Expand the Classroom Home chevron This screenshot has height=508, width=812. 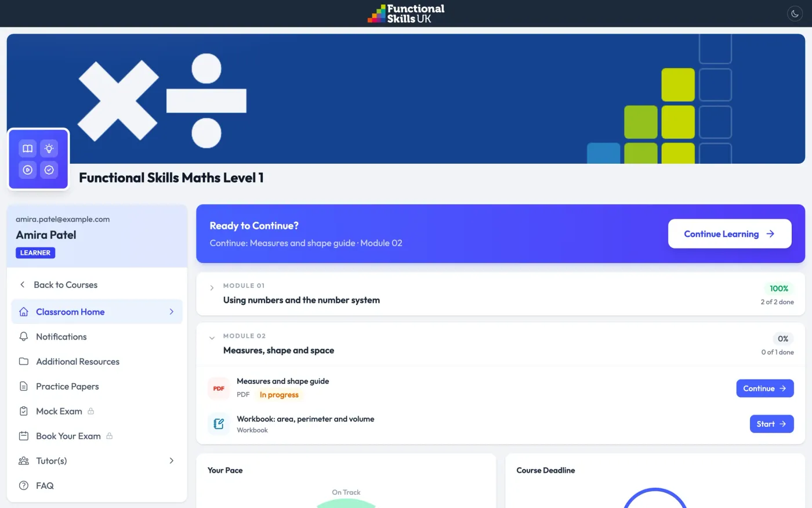click(172, 312)
